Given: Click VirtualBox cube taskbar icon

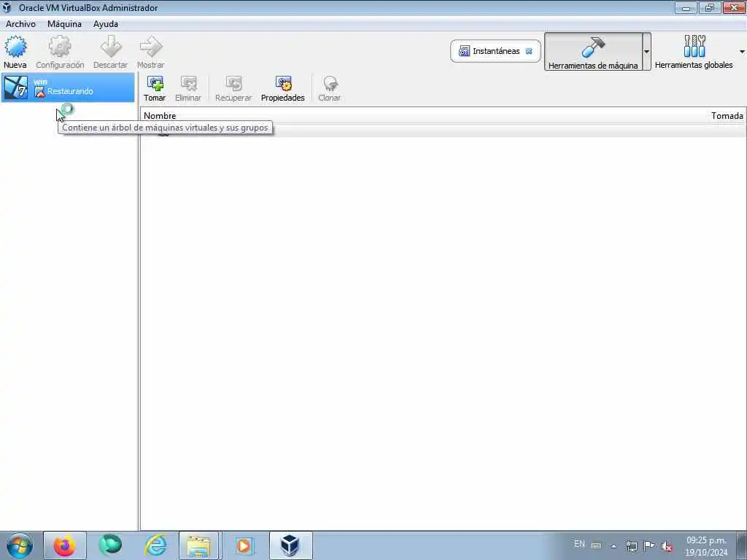Looking at the screenshot, I should tap(290, 545).
